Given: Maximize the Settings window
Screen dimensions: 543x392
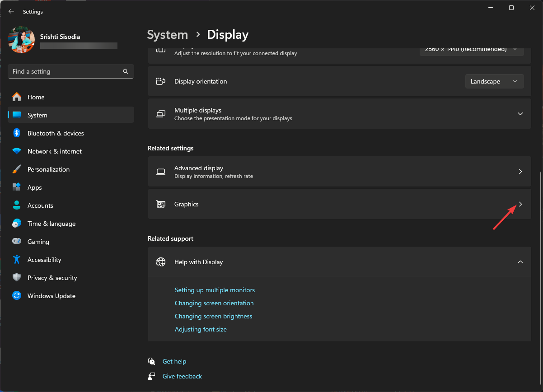Looking at the screenshot, I should tap(511, 8).
